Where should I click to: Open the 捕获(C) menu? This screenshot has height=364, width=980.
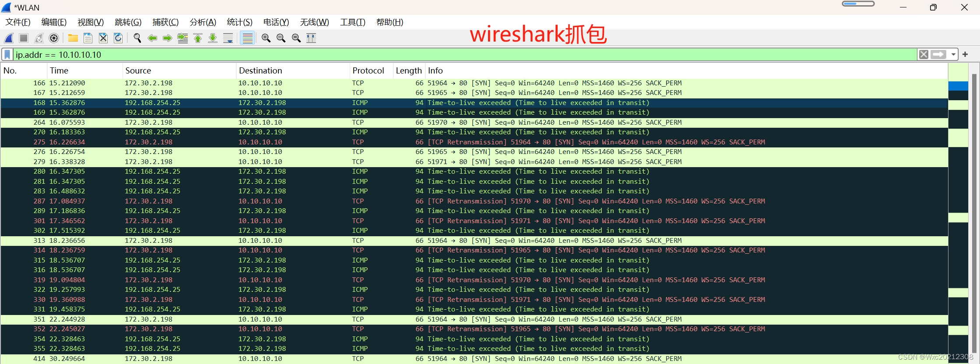[x=165, y=22]
